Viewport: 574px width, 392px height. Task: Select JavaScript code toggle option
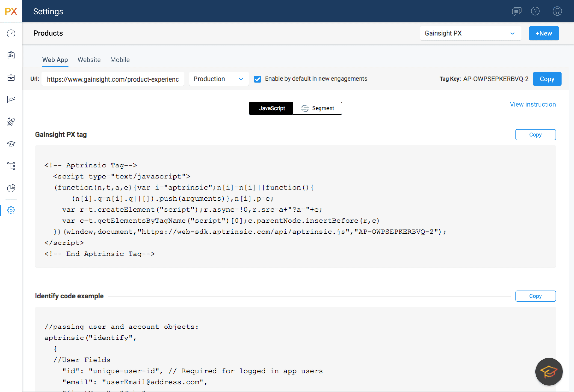click(272, 108)
